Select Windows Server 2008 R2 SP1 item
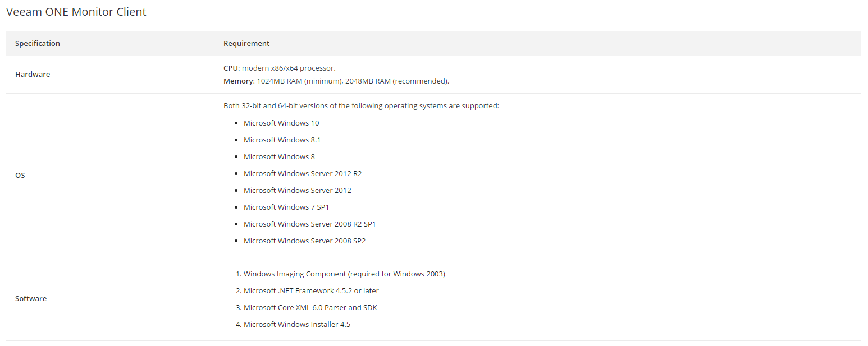 point(310,224)
